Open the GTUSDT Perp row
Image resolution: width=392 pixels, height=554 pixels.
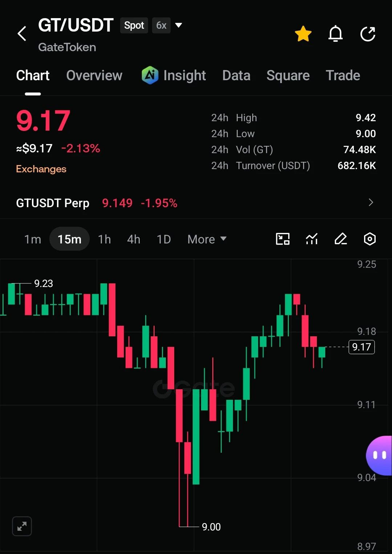(196, 203)
